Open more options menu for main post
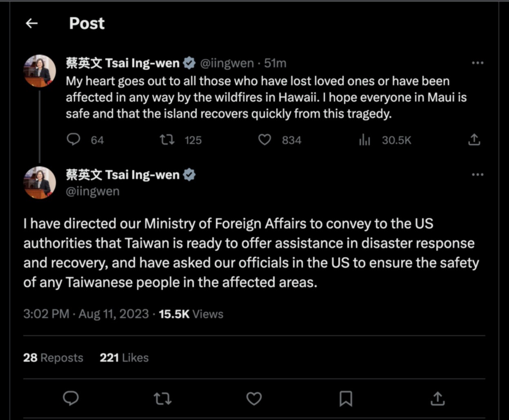The height and width of the screenshot is (420, 509). pos(477,175)
